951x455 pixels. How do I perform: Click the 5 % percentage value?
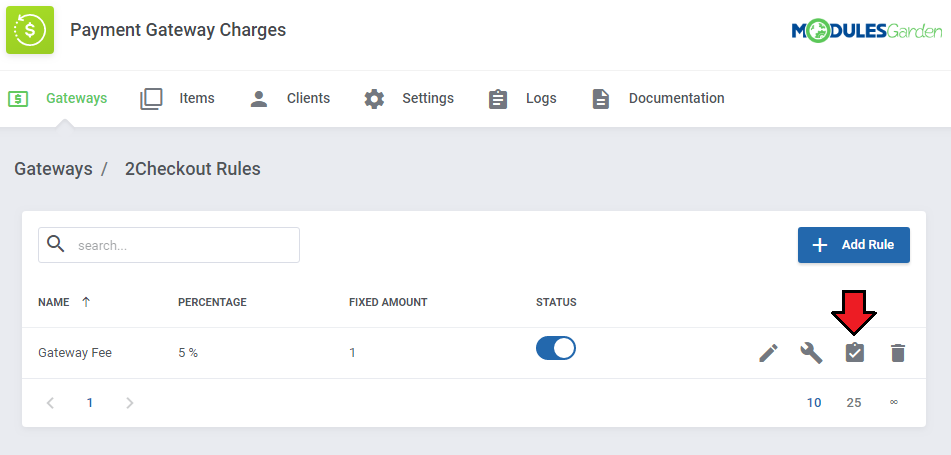click(x=188, y=352)
